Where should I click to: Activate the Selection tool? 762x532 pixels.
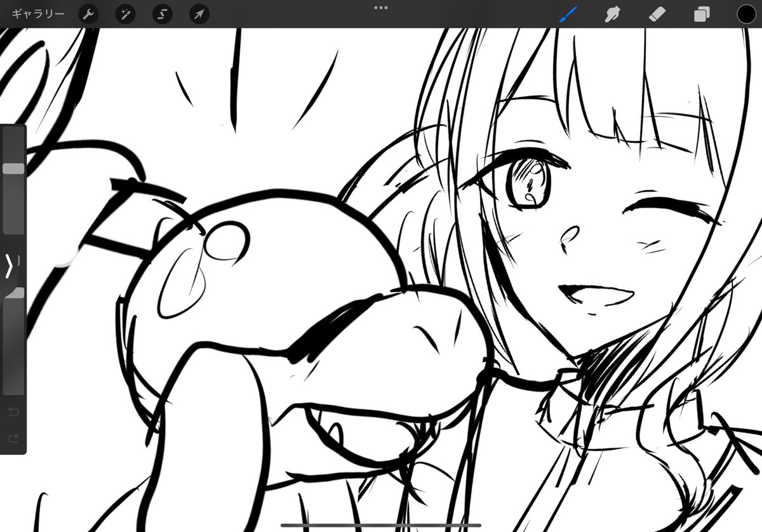[162, 14]
